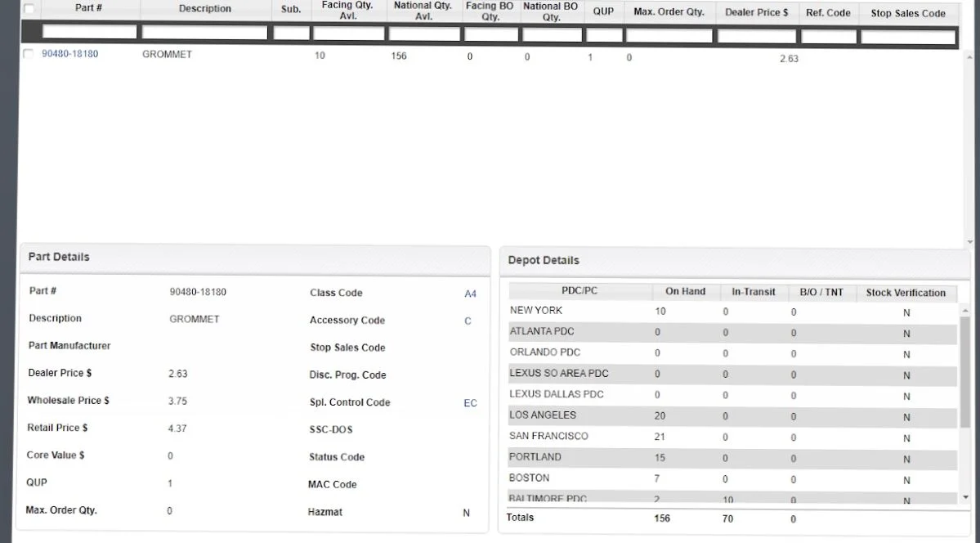Viewport: 980px width, 543px height.
Task: Click the QUP filter input field
Action: (604, 35)
